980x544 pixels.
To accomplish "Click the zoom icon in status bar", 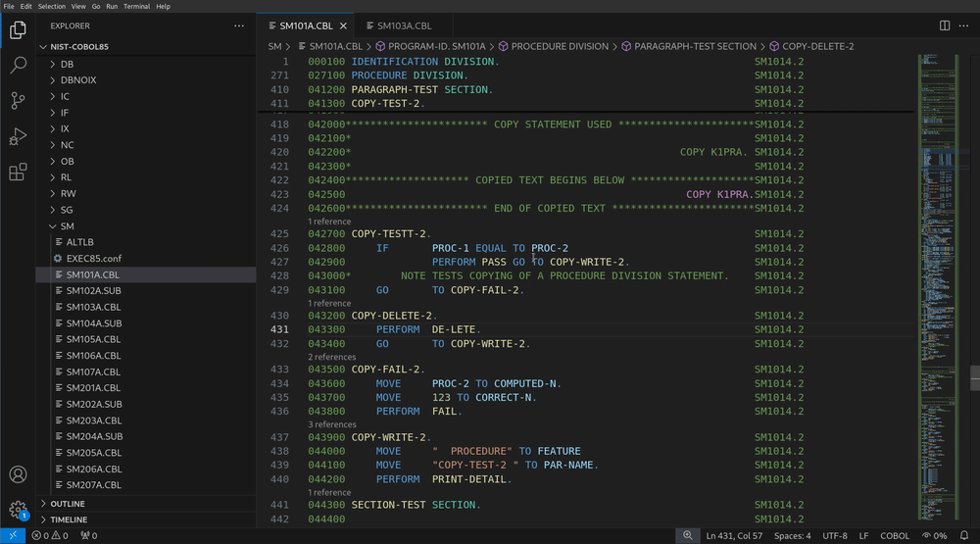I will (688, 536).
